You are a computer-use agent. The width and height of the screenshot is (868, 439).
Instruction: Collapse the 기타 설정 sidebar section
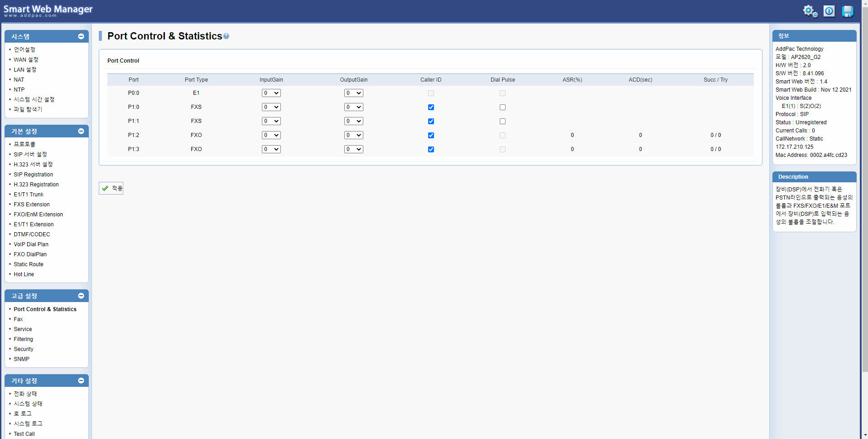[x=81, y=380]
